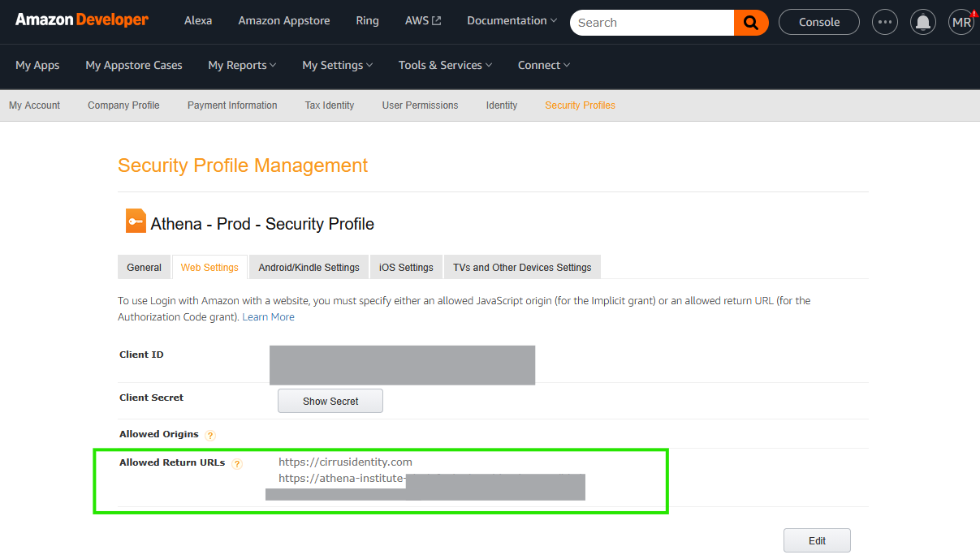Click the orange search magnifier button

[751, 23]
